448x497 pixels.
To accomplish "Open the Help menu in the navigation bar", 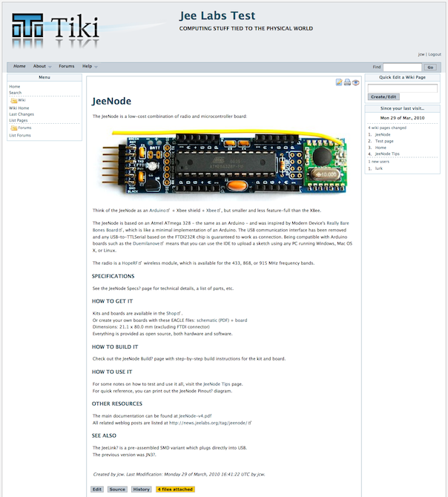I will point(87,66).
